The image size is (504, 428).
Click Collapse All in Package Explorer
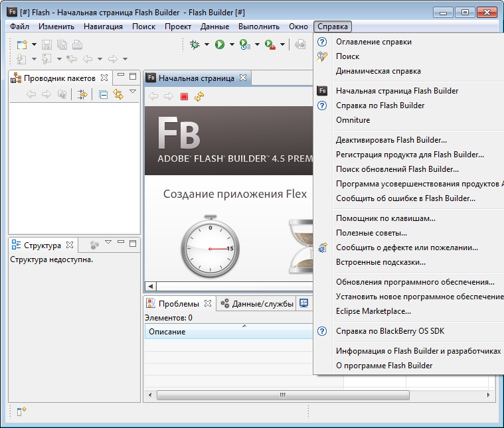[103, 94]
